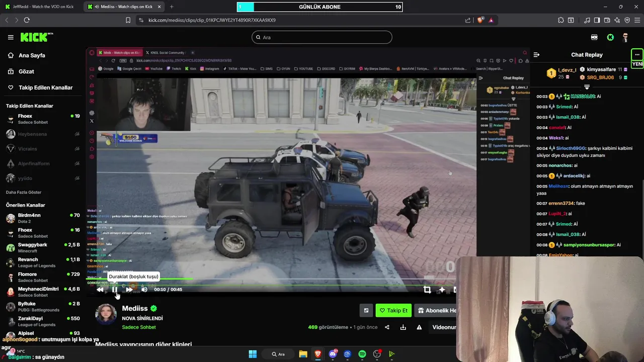
Task: Open Spotify from the taskbar
Action: click(362, 354)
